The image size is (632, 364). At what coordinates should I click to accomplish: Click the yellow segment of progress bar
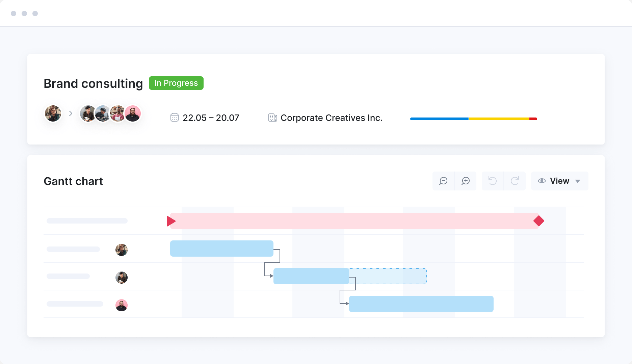pyautogui.click(x=499, y=119)
